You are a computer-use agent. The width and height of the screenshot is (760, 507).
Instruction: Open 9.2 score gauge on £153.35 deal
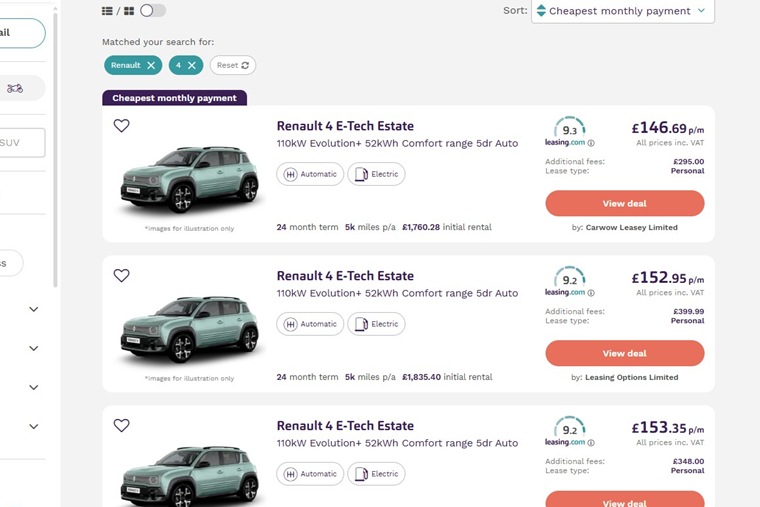(x=570, y=427)
